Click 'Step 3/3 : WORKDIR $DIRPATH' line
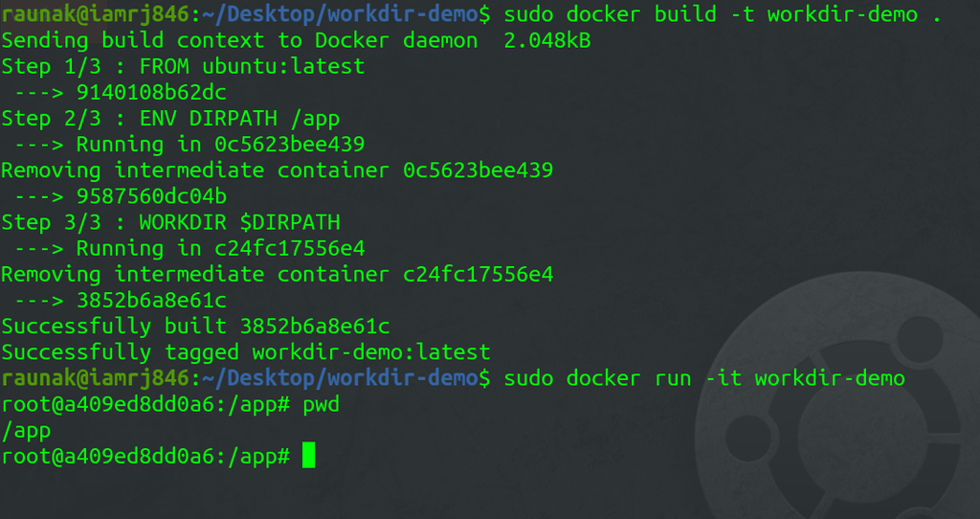Viewport: 980px width, 519px height. [170, 222]
